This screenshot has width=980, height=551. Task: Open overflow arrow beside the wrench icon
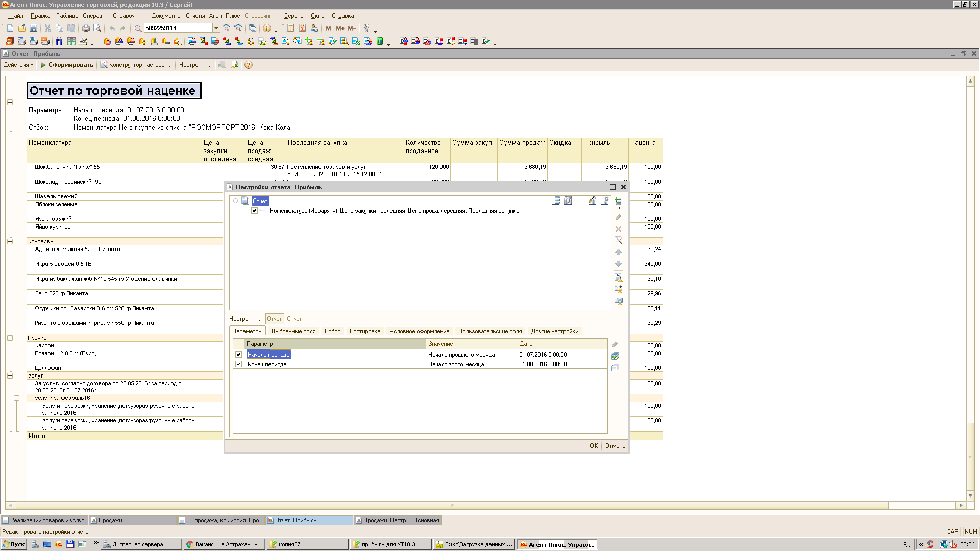point(375,31)
